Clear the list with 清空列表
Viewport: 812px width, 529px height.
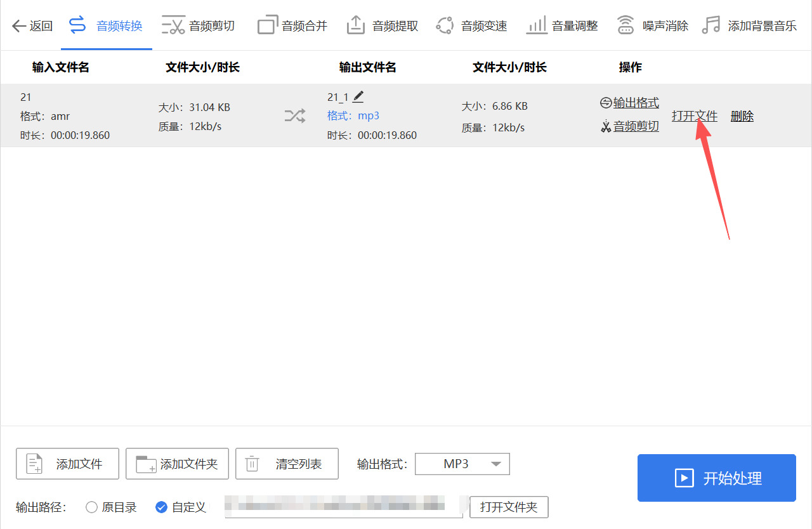coord(287,464)
